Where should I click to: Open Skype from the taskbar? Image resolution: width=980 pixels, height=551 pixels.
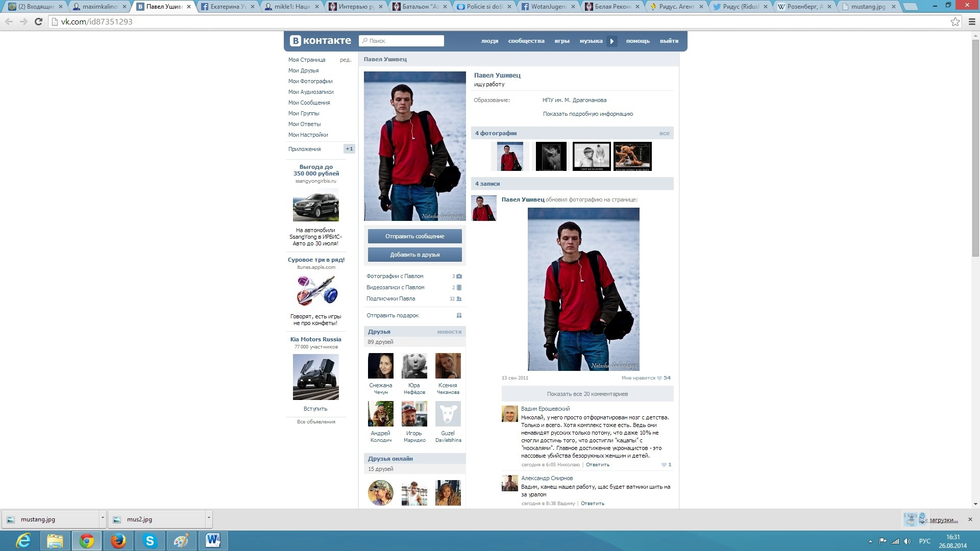point(150,541)
